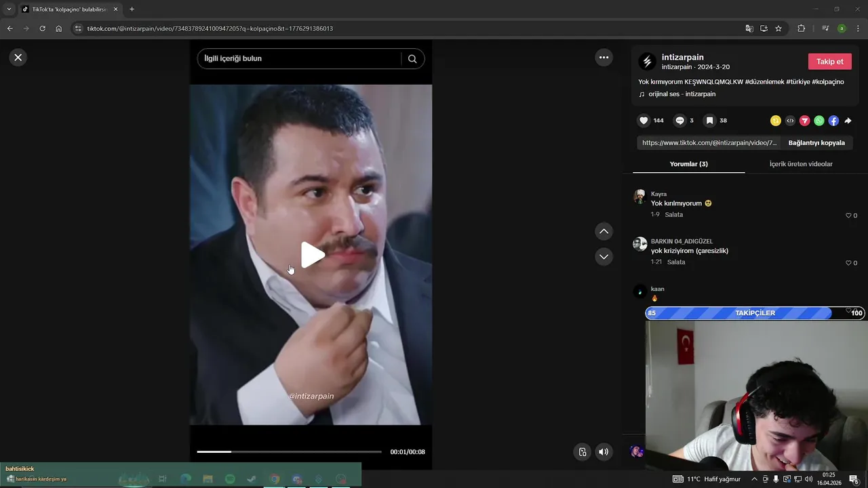Switch to İçerik üreten videolar tab
The width and height of the screenshot is (868, 488).
point(801,164)
